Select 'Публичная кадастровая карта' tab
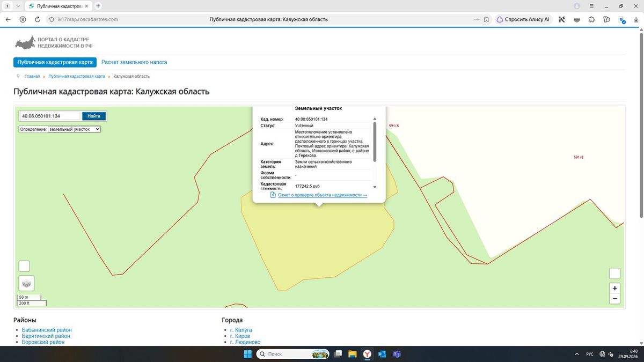 [55, 62]
